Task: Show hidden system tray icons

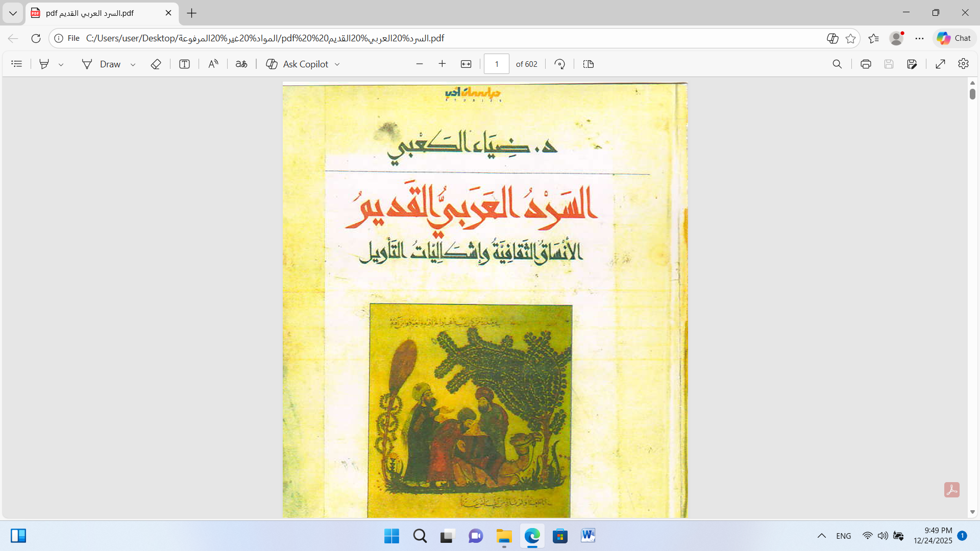Action: pyautogui.click(x=822, y=536)
